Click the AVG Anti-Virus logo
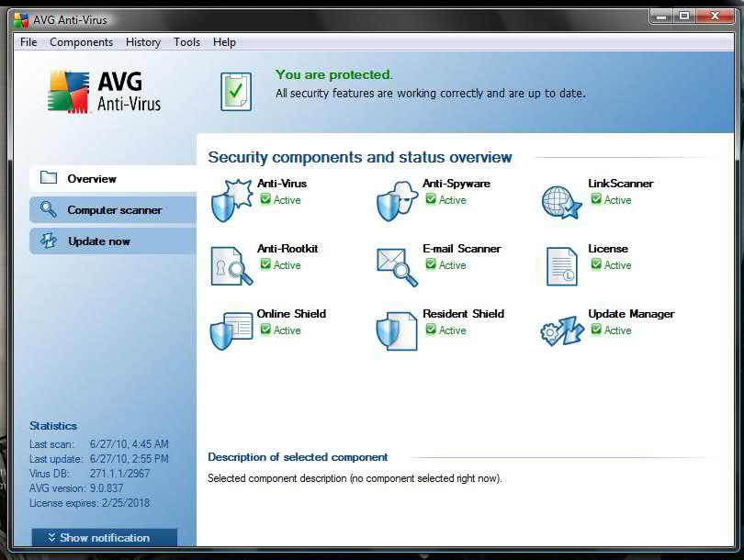744x560 pixels. tap(105, 92)
